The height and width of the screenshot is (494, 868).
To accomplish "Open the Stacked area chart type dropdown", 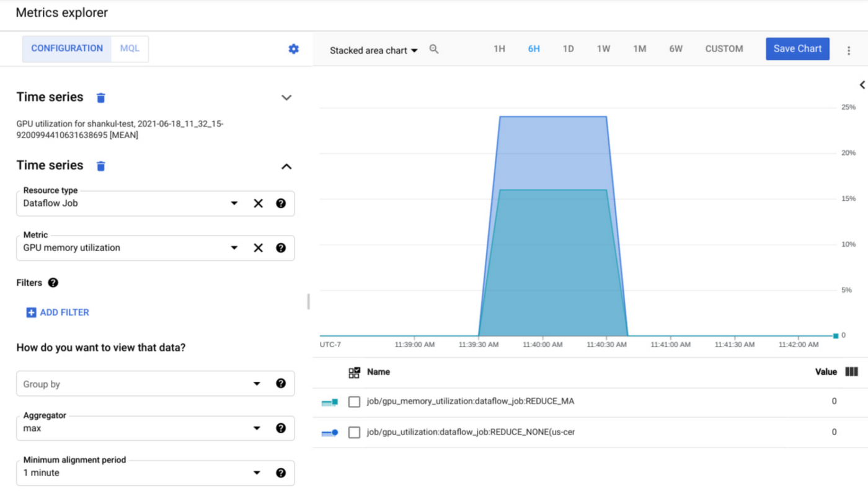I will (x=373, y=50).
